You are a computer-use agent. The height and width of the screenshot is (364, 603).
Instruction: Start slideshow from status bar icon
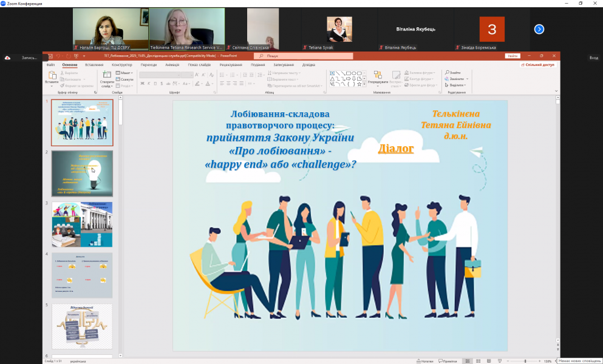[x=500, y=361]
